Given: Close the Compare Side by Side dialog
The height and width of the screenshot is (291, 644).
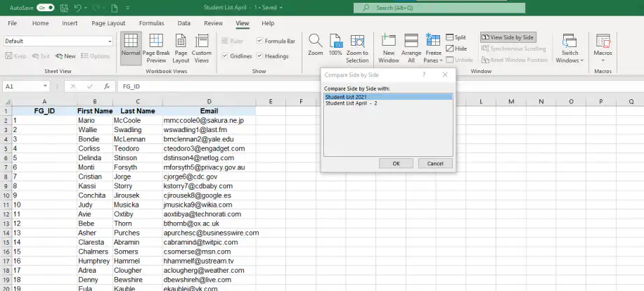Looking at the screenshot, I should coord(445,75).
